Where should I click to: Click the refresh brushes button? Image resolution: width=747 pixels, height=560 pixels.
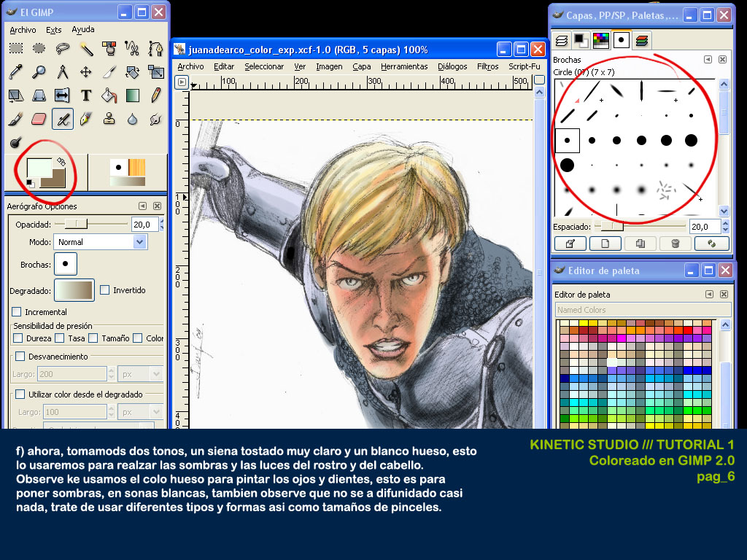point(712,244)
